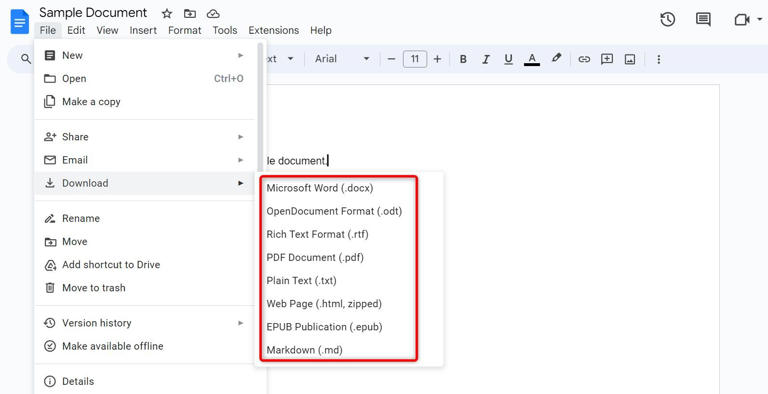This screenshot has height=394, width=768.
Task: Open the comments panel icon
Action: pyautogui.click(x=703, y=20)
